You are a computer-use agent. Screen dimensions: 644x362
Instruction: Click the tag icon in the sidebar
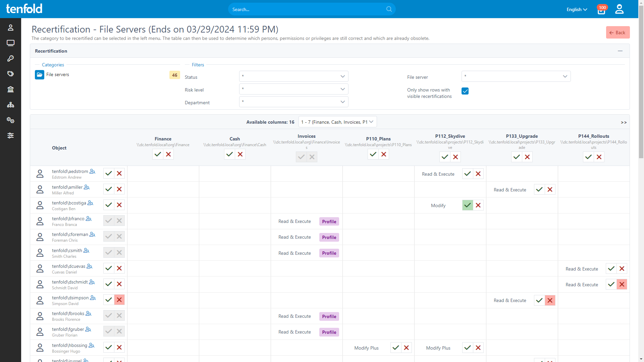pyautogui.click(x=10, y=74)
